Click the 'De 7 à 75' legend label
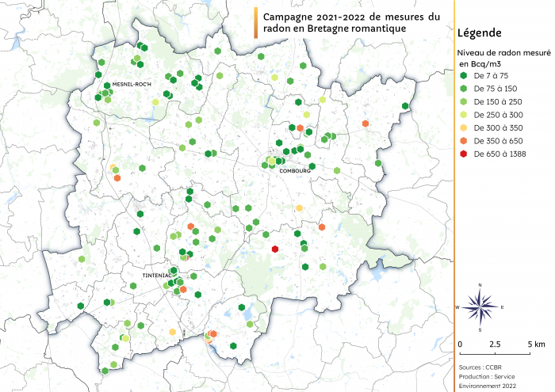 pos(491,76)
